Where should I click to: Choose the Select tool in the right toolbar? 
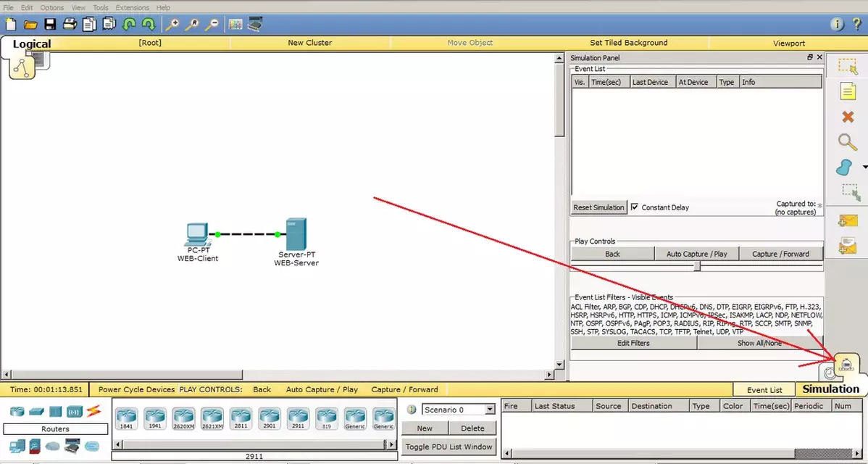pyautogui.click(x=848, y=67)
